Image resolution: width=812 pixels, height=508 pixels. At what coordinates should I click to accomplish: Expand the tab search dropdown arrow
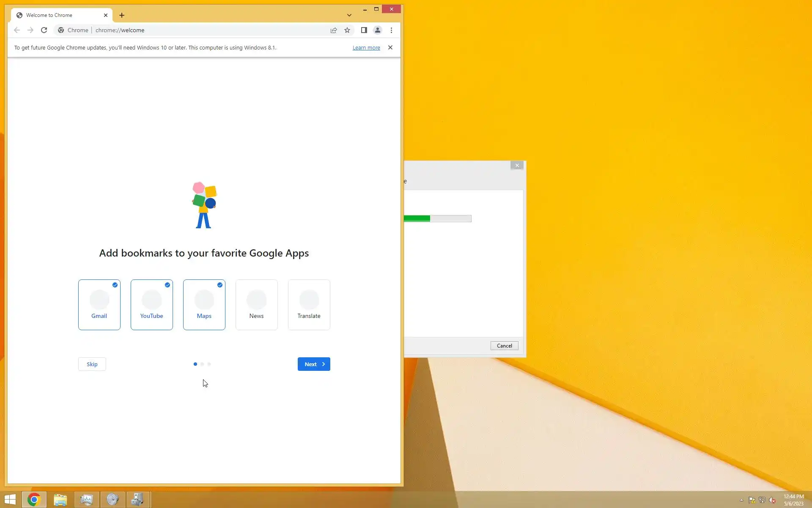[349, 15]
